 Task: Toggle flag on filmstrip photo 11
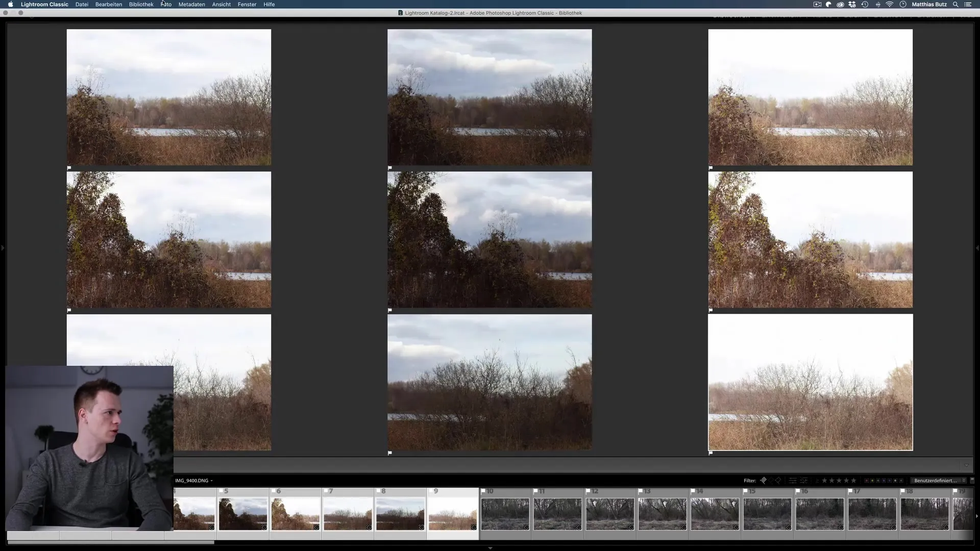click(x=536, y=491)
